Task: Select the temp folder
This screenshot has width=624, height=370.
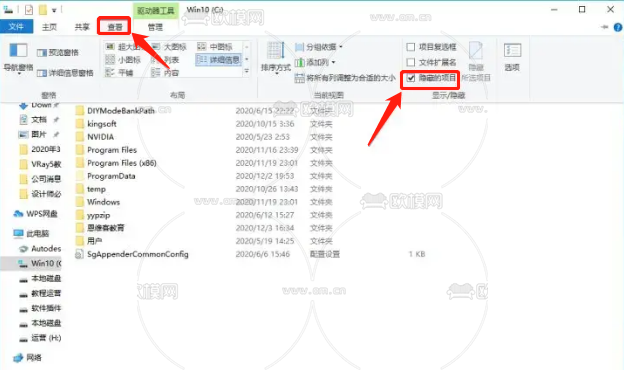Action: click(x=96, y=189)
